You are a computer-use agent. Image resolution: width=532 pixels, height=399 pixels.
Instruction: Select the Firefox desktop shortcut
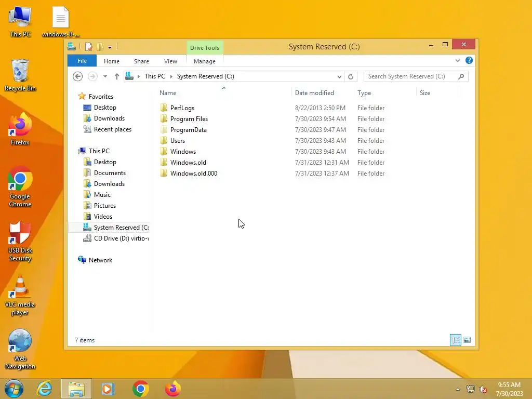[20, 129]
